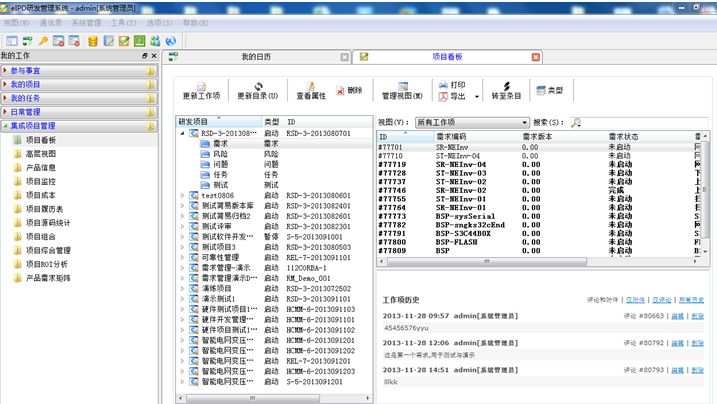Click 编辑 link for comment #80663
The width and height of the screenshot is (717, 404).
677,316
